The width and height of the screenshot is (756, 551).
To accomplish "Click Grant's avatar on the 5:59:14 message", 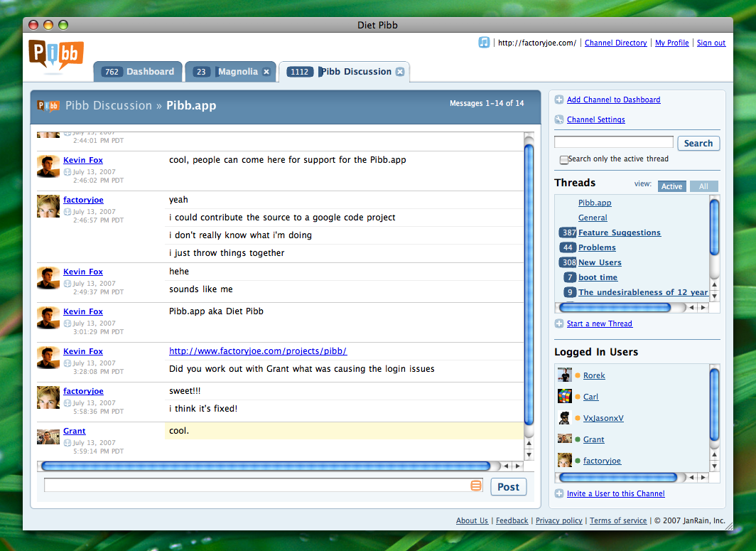I will (48, 437).
